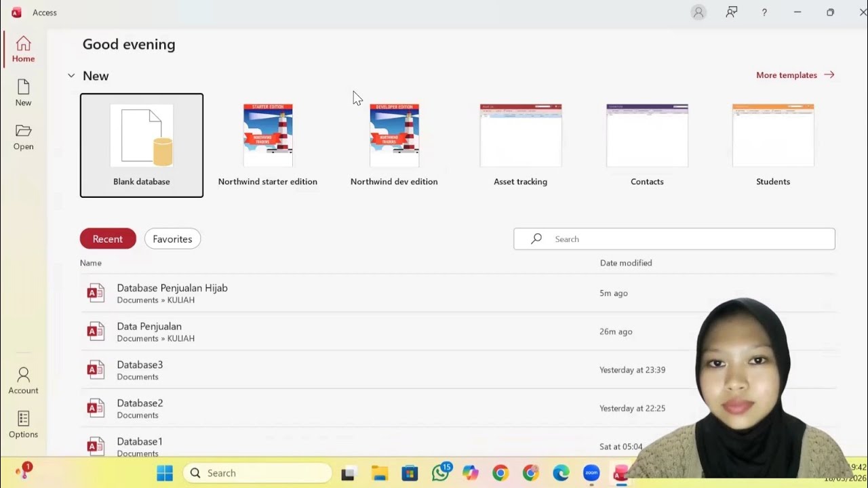Image resolution: width=868 pixels, height=488 pixels.
Task: Open WhatsApp from taskbar
Action: pos(441,473)
